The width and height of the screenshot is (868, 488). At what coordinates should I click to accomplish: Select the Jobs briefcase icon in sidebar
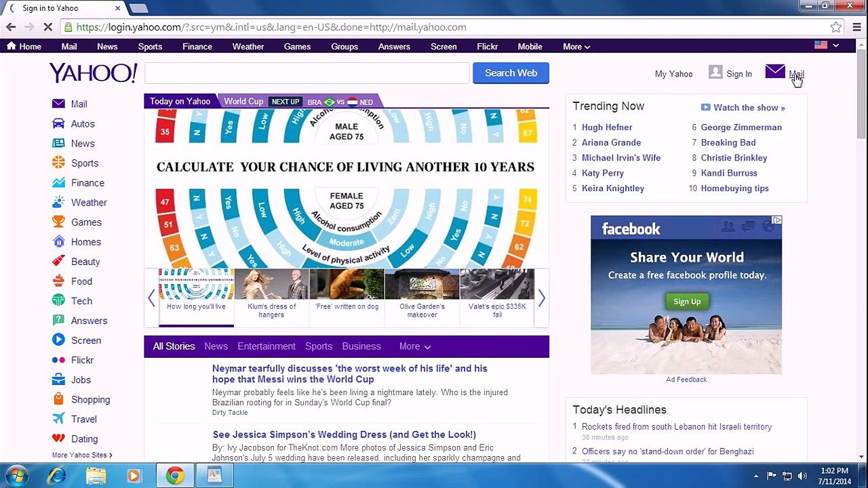click(x=58, y=380)
